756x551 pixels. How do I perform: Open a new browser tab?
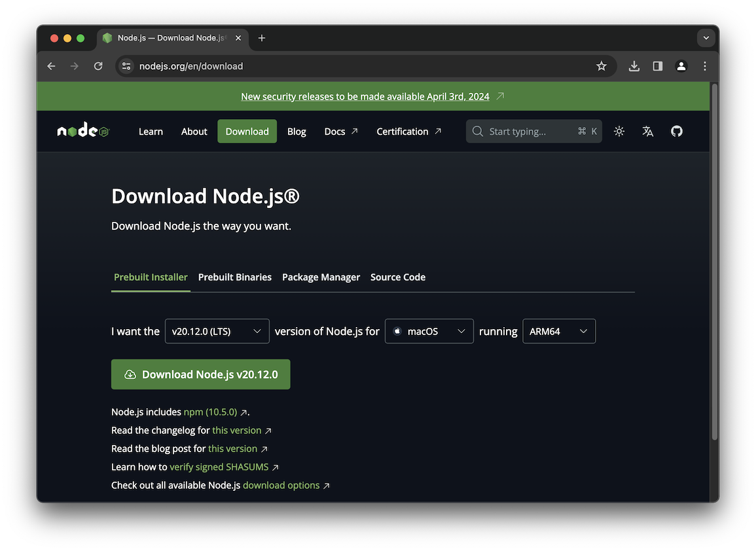[x=262, y=38]
